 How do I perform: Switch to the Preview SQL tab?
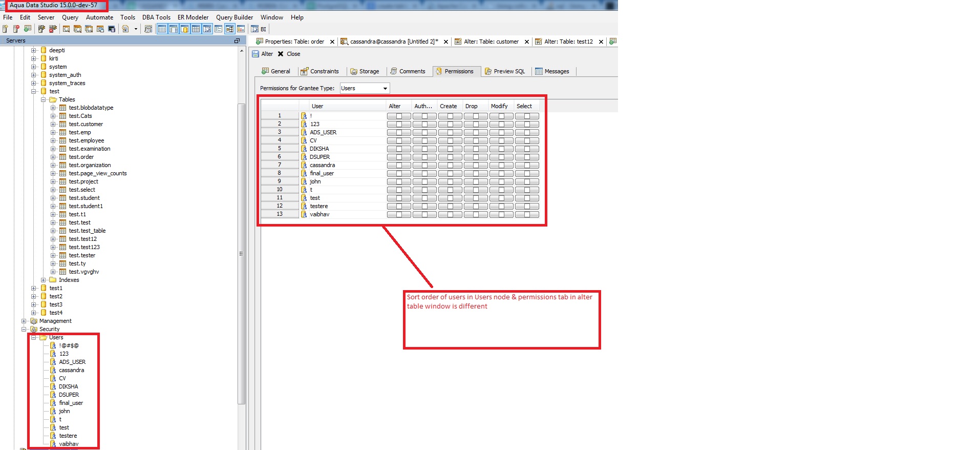click(x=505, y=71)
